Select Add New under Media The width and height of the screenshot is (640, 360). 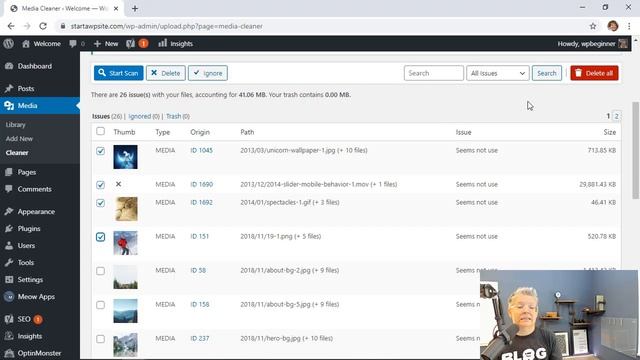click(x=19, y=139)
